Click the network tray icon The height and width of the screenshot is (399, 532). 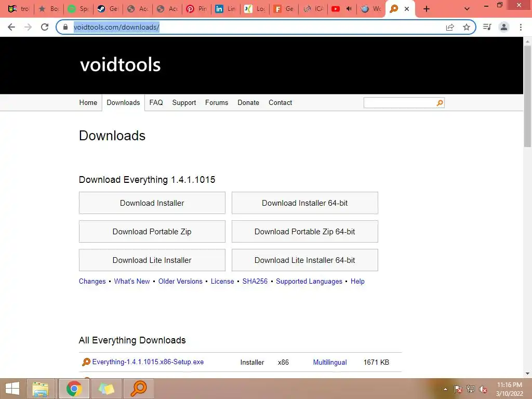click(471, 389)
